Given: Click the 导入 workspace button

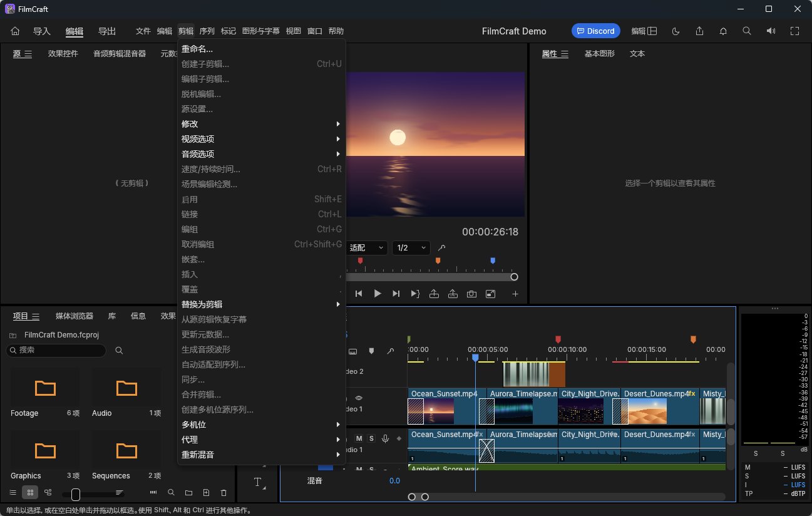Looking at the screenshot, I should coord(42,31).
